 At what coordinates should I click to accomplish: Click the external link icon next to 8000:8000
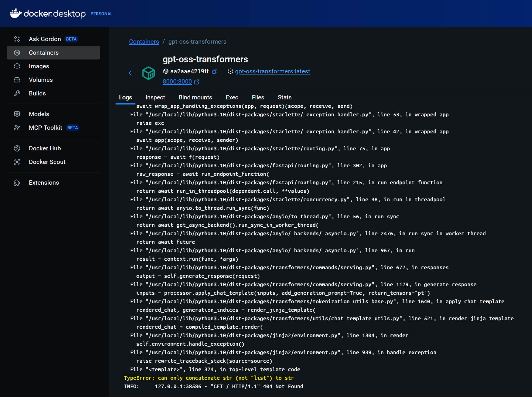point(197,82)
